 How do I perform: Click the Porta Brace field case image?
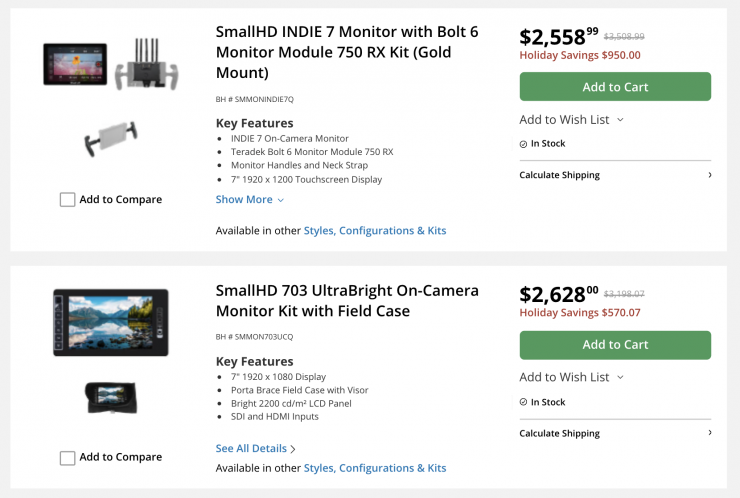pyautogui.click(x=111, y=397)
